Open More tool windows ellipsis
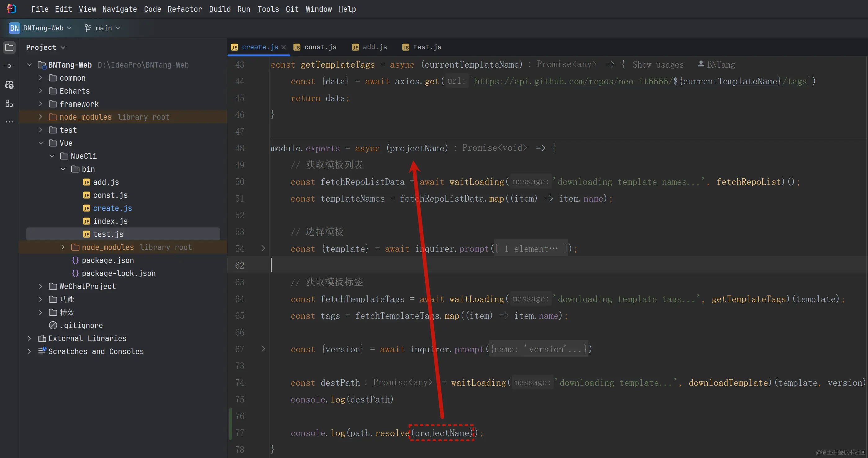 [x=9, y=122]
